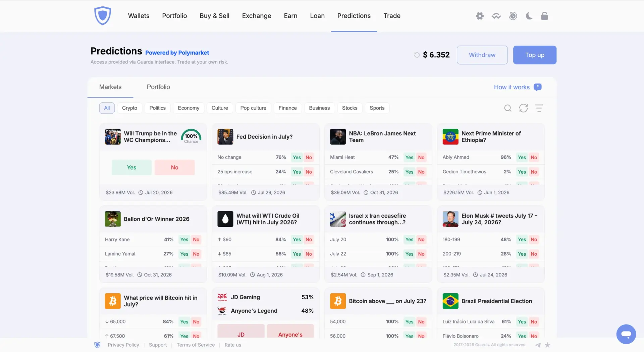The width and height of the screenshot is (644, 352).
Task: Click the star icon in footer
Action: tap(547, 345)
